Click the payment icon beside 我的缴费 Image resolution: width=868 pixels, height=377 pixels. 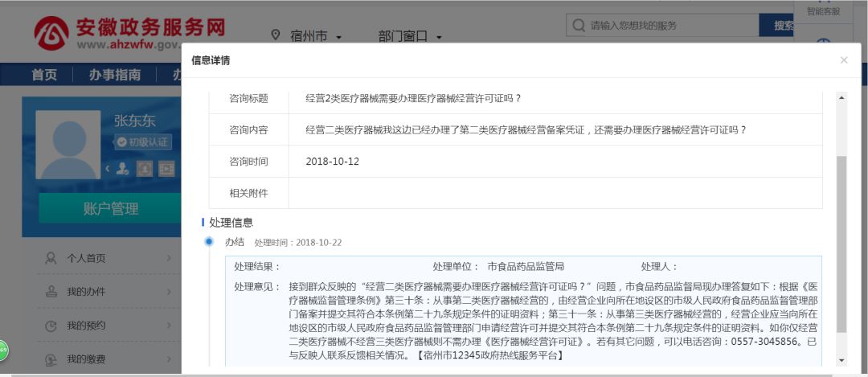(51, 360)
